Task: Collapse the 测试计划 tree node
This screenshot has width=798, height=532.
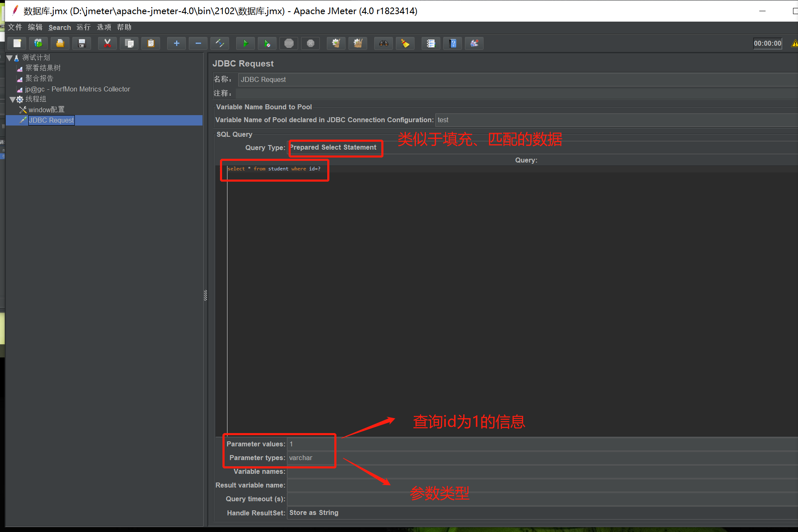Action: (9, 58)
